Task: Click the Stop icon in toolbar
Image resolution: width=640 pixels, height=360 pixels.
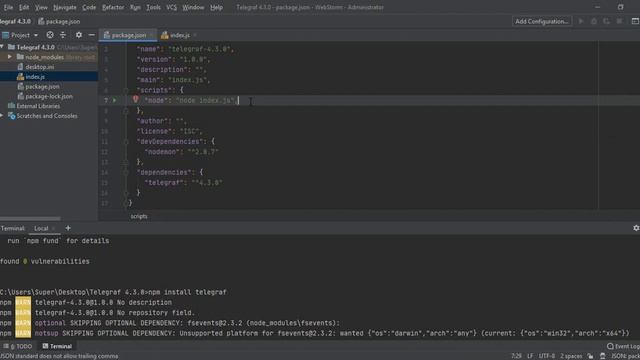Action: pos(619,21)
